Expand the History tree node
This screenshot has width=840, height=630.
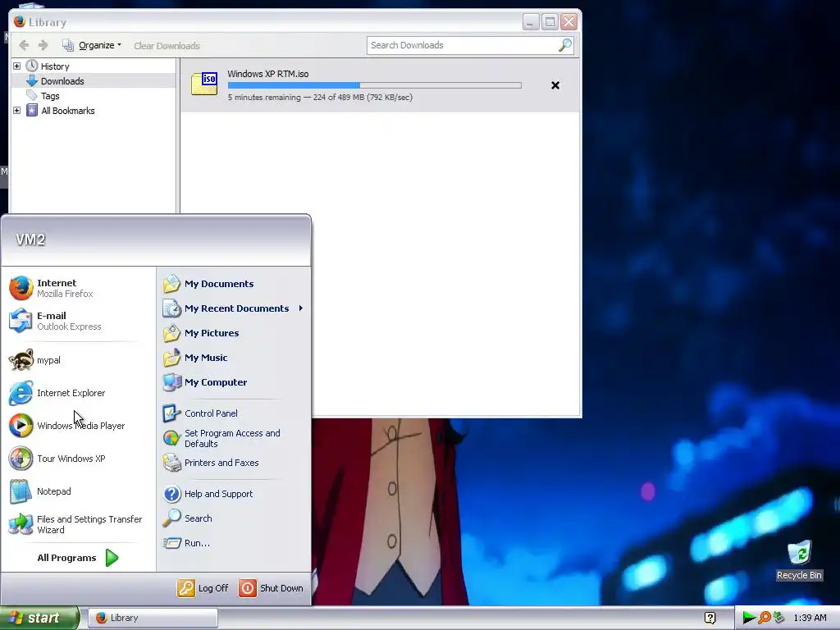[x=16, y=66]
